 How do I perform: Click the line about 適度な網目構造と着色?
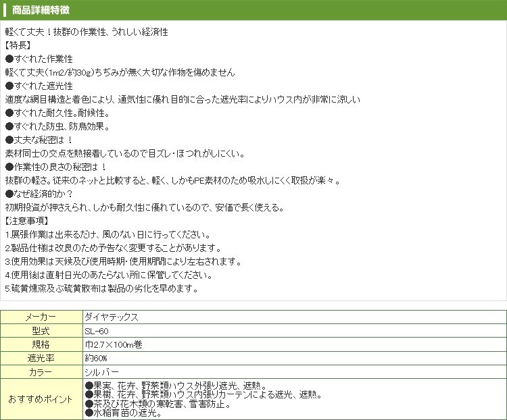183,99
